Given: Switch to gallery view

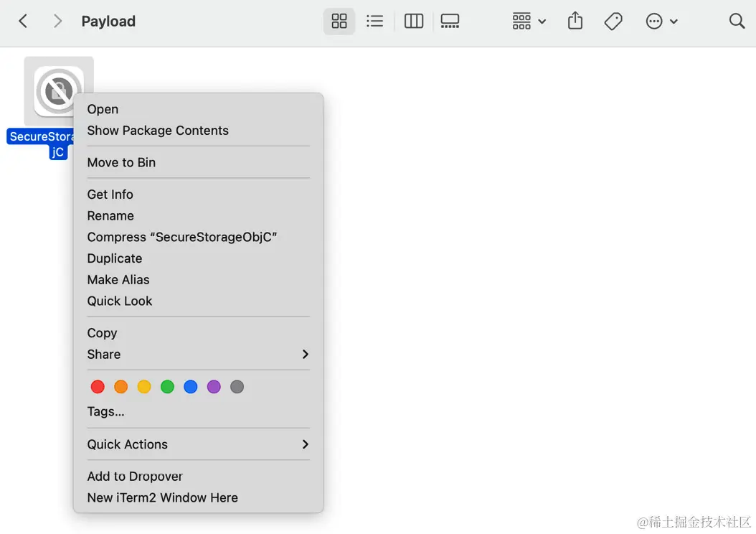Looking at the screenshot, I should [450, 22].
